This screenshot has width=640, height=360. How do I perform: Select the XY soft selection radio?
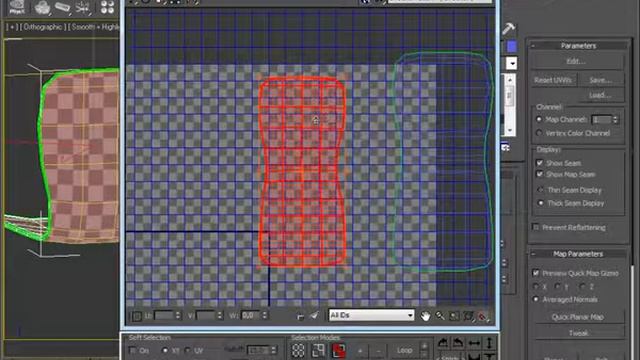click(165, 350)
